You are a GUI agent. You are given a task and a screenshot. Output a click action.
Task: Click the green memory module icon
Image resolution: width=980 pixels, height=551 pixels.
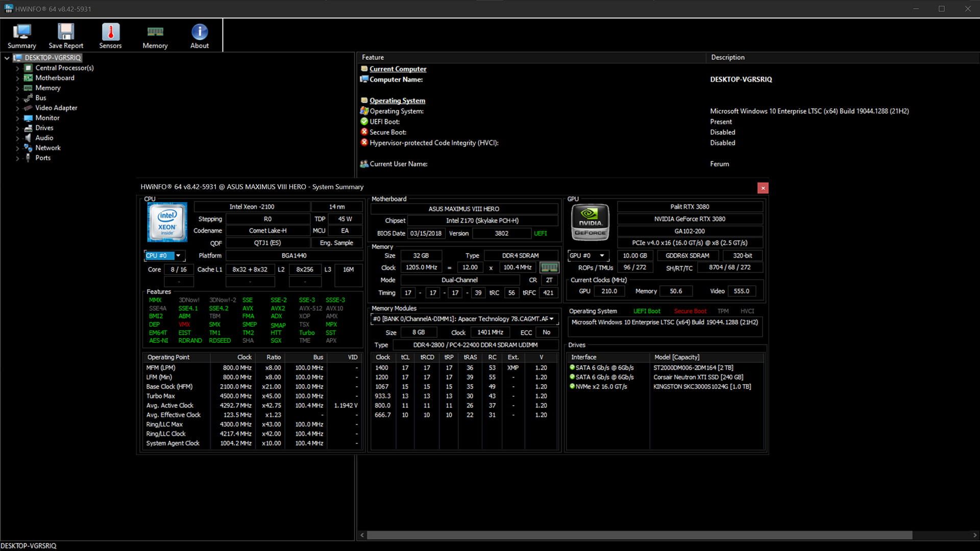pos(549,267)
